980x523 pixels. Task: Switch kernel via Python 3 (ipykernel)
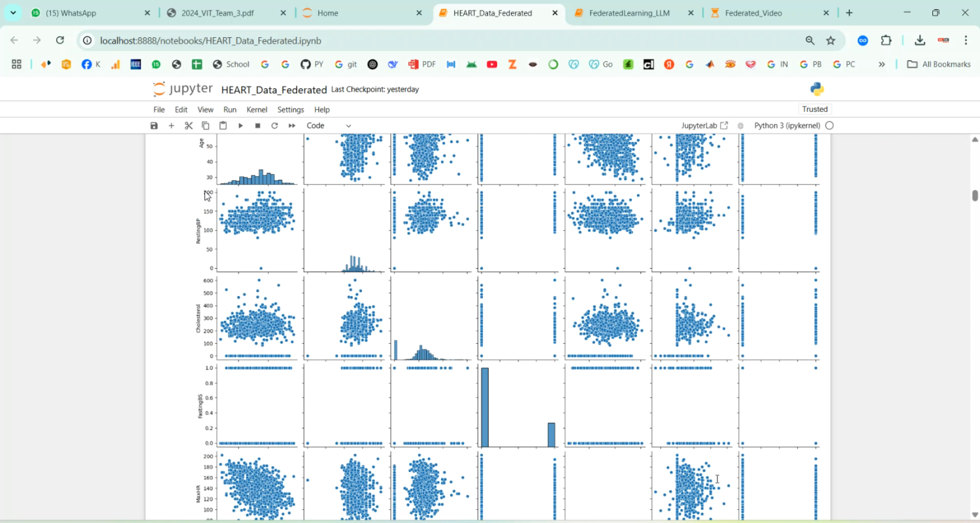point(787,126)
